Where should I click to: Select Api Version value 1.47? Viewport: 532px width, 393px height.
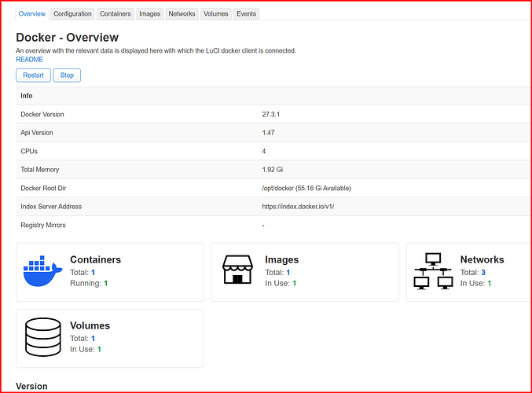pyautogui.click(x=269, y=133)
